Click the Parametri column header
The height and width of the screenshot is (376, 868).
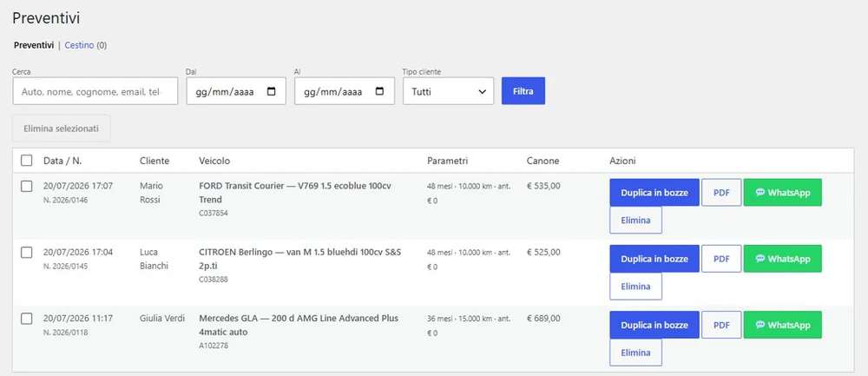pyautogui.click(x=448, y=161)
